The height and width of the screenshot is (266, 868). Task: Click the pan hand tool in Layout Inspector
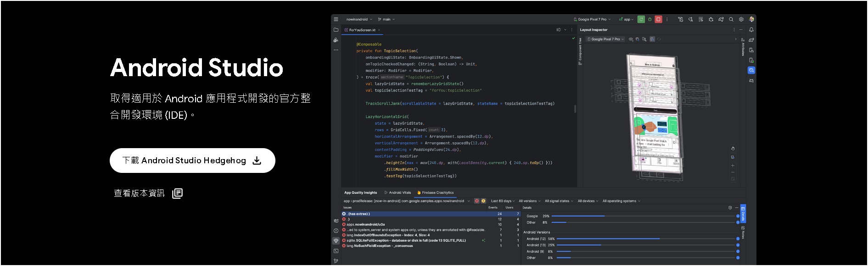click(733, 149)
